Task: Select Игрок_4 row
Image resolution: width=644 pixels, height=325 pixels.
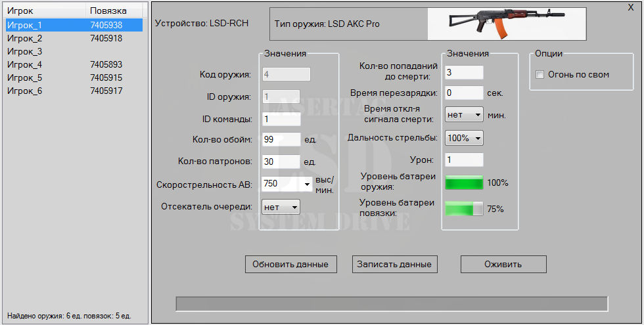Action: 74,64
